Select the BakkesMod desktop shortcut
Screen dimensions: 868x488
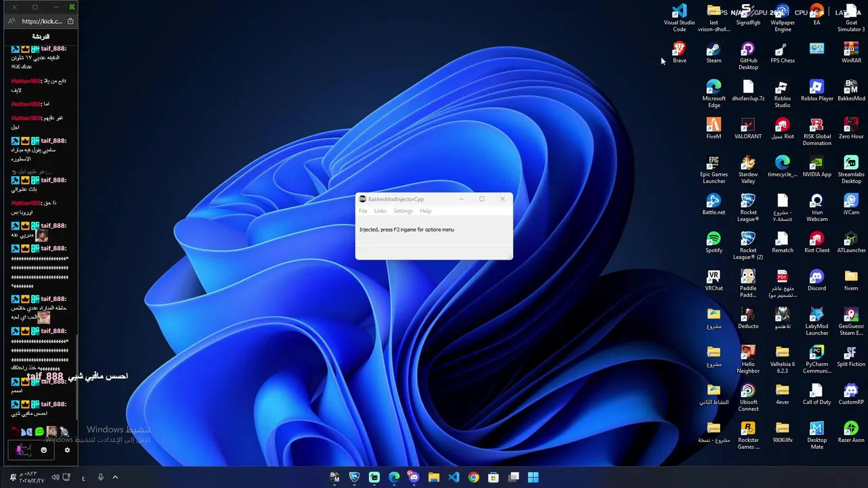[x=851, y=90]
